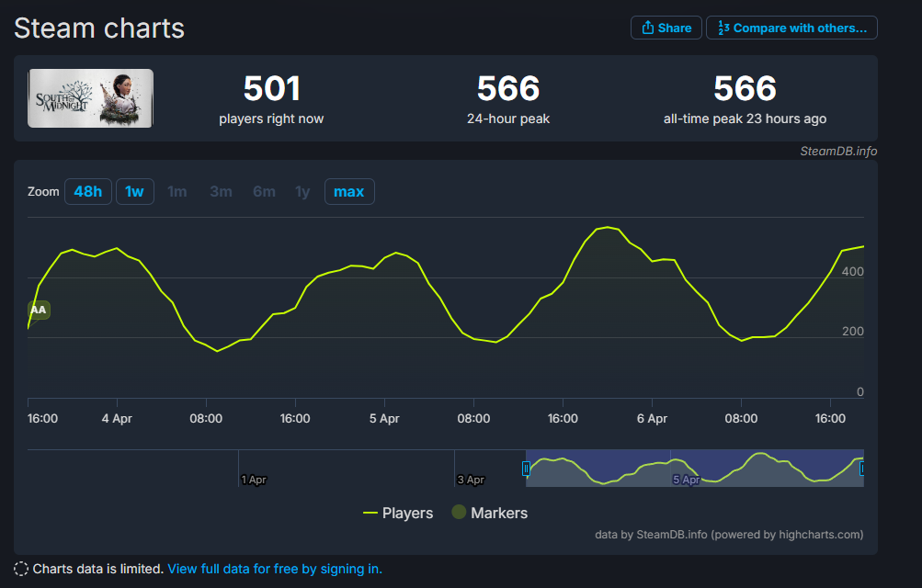Toggle the Players series in legend
Viewport: 922px width, 588px height.
(x=398, y=513)
